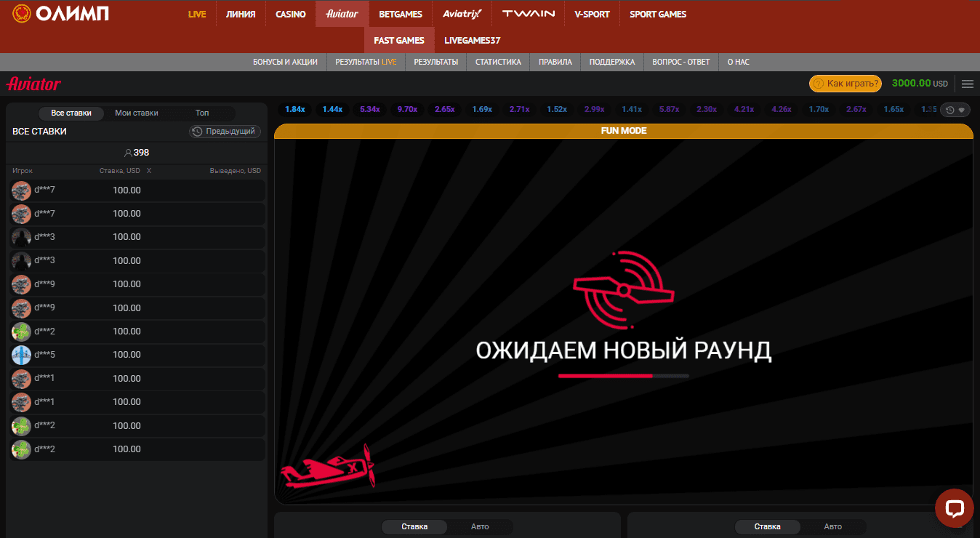The width and height of the screenshot is (980, 538).
Task: Open the ЛИНИЯ menu item
Action: (241, 14)
